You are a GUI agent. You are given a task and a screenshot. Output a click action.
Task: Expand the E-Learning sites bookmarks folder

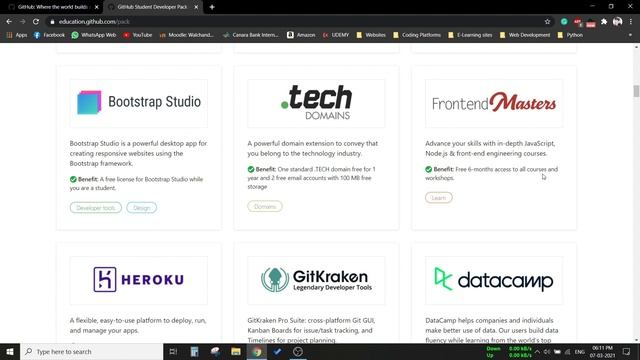[x=470, y=35]
